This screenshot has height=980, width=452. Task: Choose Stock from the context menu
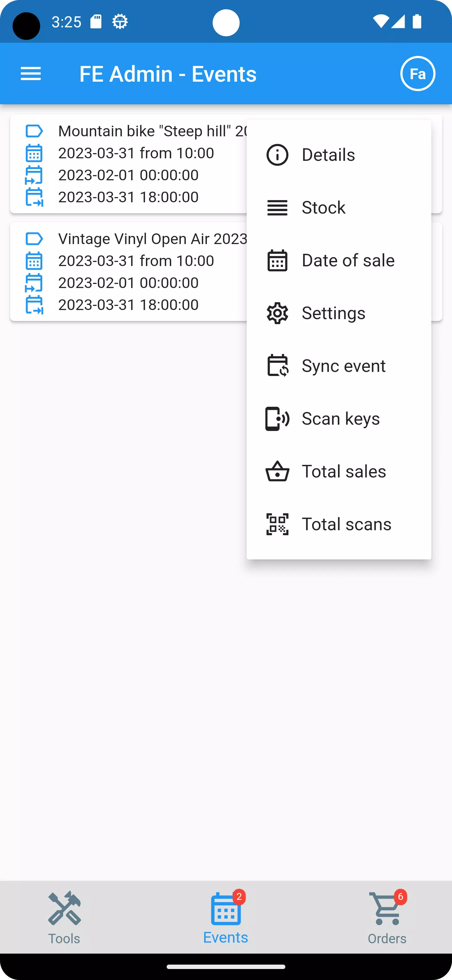click(x=323, y=207)
